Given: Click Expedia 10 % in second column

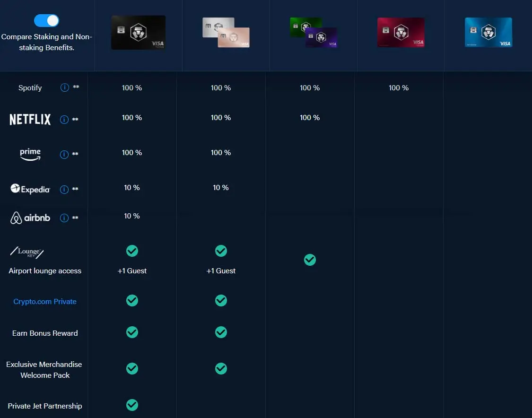Looking at the screenshot, I should click(221, 188).
